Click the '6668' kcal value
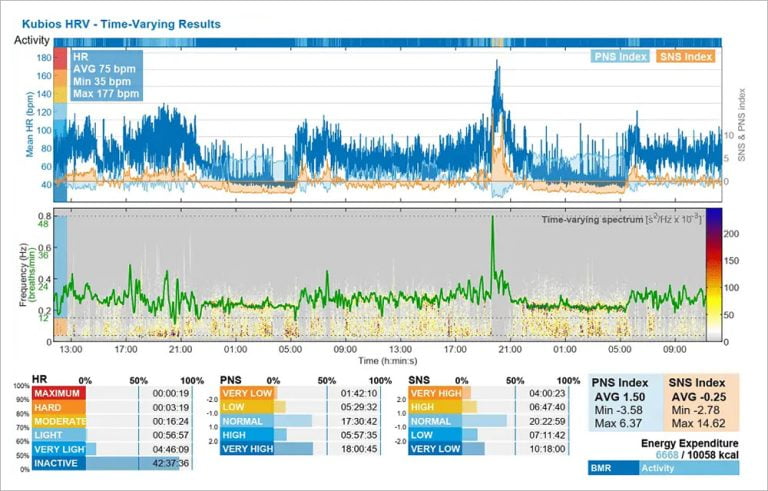 point(667,455)
